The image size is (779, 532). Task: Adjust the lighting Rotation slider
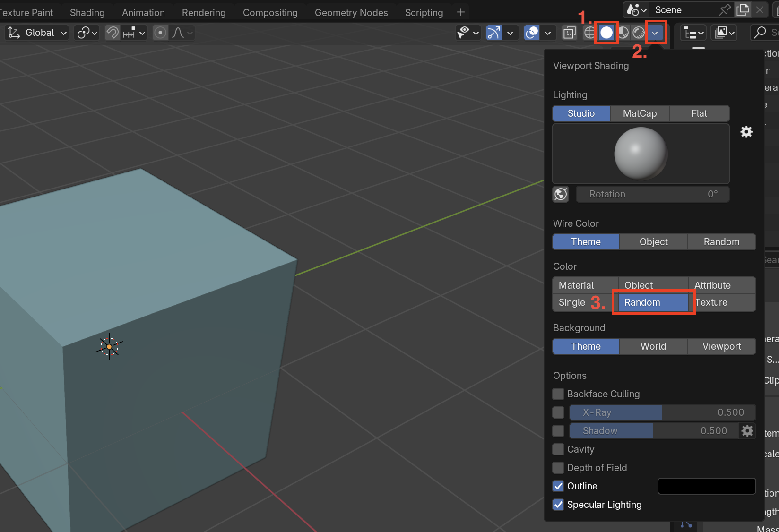click(653, 194)
